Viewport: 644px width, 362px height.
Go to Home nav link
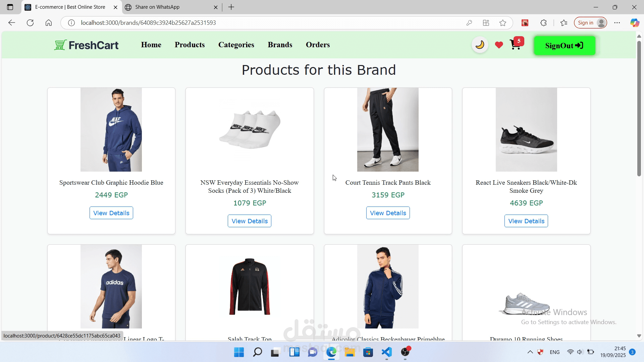[x=151, y=45]
